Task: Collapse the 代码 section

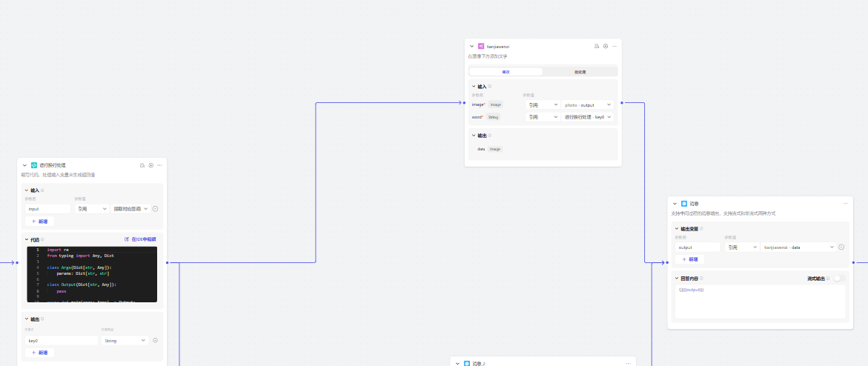Action: [27, 239]
